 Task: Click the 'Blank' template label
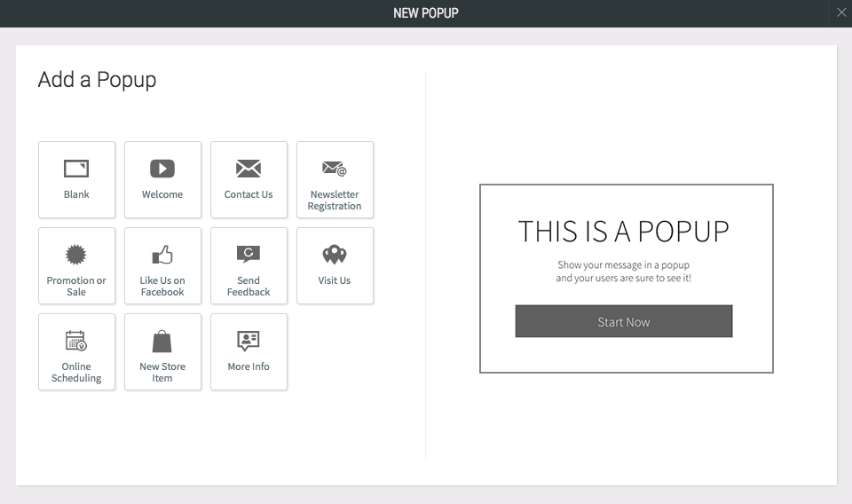point(76,194)
